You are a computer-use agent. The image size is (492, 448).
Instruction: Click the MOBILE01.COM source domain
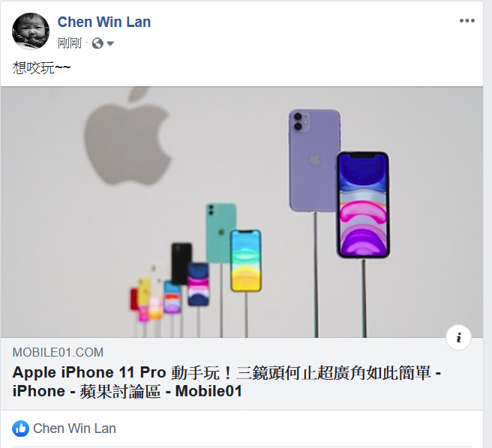(58, 352)
